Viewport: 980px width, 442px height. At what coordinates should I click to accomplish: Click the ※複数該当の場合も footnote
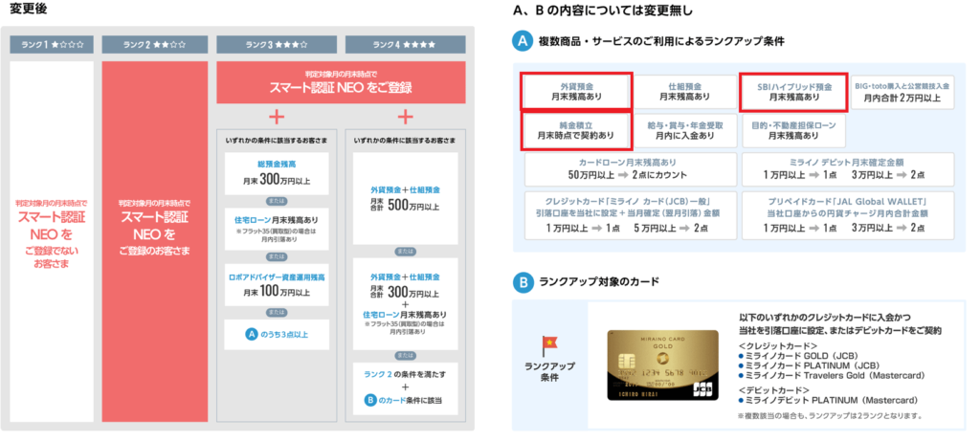pos(830,415)
